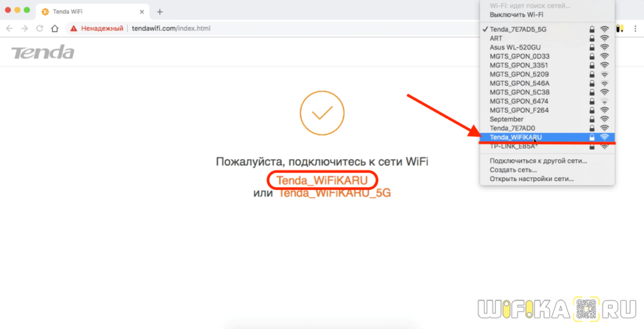Open a new browser tab
This screenshot has height=329, width=644.
click(160, 12)
